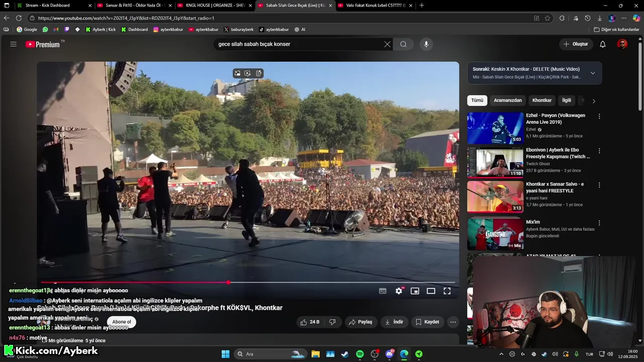Open options for the Ezhel Pavyon video
644x362 pixels.
click(x=599, y=116)
